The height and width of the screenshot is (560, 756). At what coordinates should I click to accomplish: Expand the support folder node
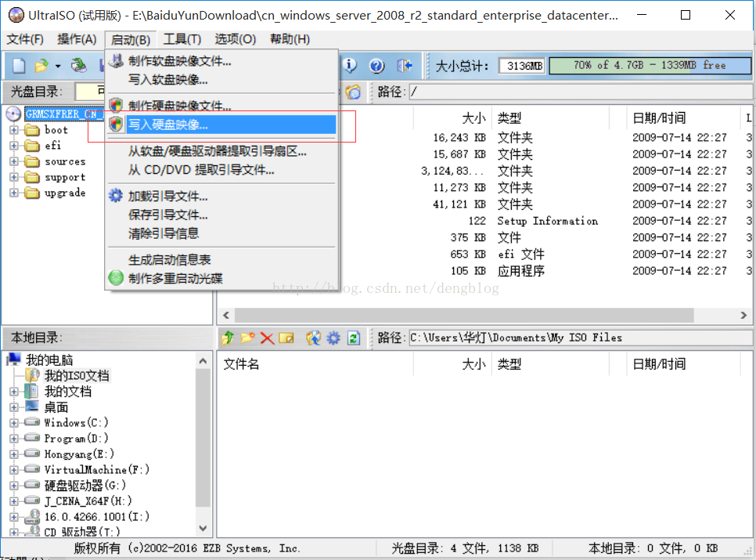click(x=13, y=177)
